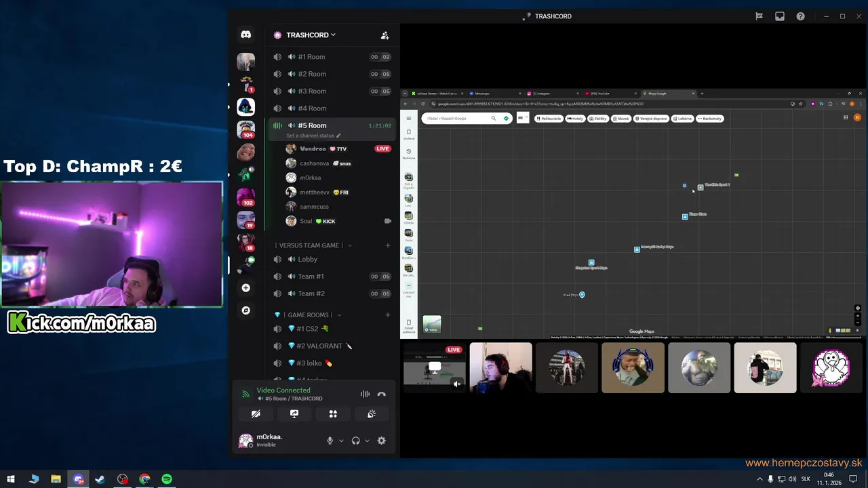The height and width of the screenshot is (488, 868).
Task: Join the #2 VALORANT voice channel
Action: (x=332, y=346)
